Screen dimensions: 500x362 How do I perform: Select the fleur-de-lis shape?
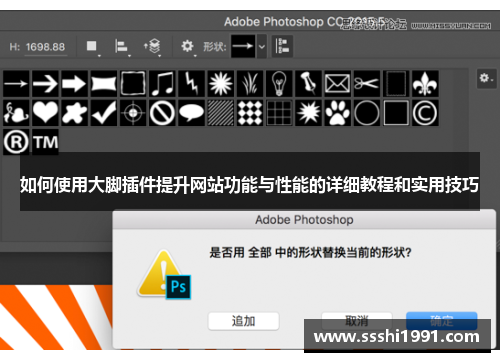tap(425, 84)
